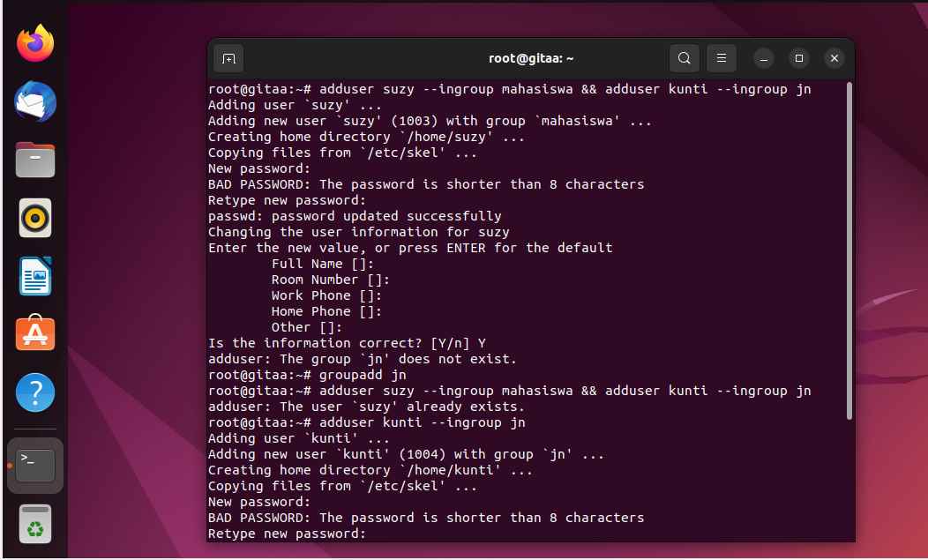The height and width of the screenshot is (560, 928).
Task: Open the Help application
Action: click(35, 392)
